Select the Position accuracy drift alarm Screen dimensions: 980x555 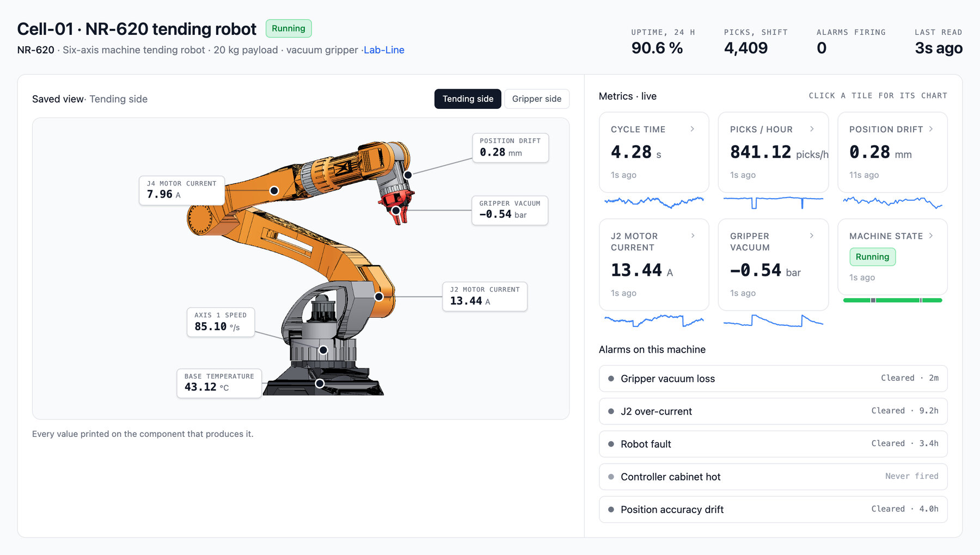click(x=773, y=509)
